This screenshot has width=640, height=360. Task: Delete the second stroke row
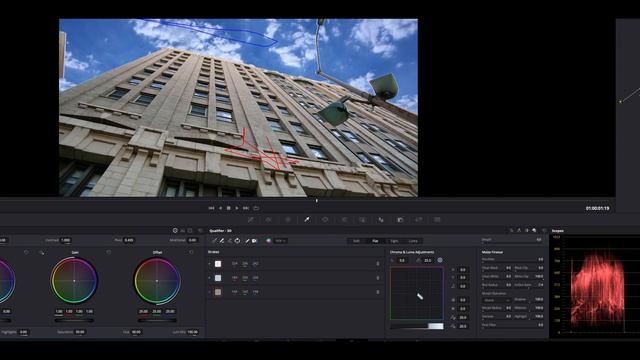[x=378, y=278]
